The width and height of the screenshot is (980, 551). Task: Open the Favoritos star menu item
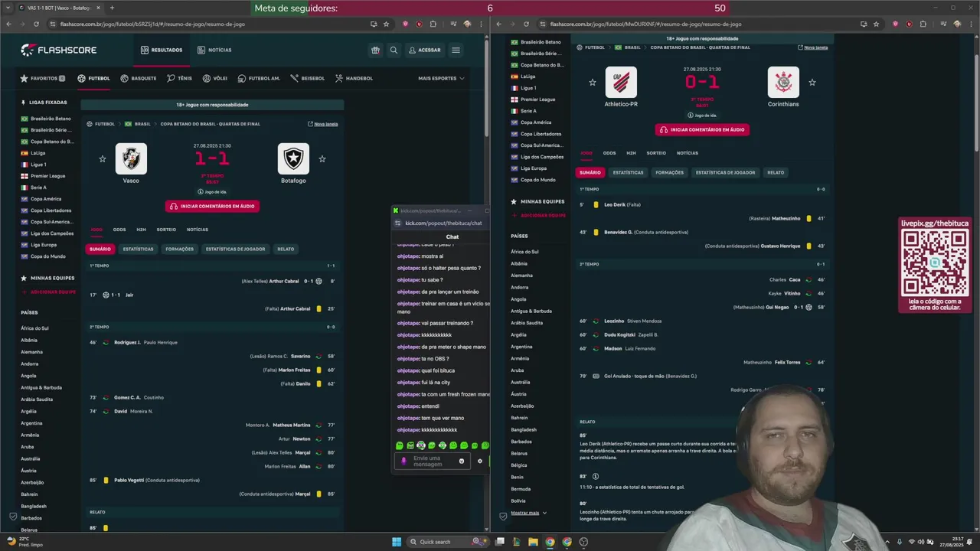(42, 78)
